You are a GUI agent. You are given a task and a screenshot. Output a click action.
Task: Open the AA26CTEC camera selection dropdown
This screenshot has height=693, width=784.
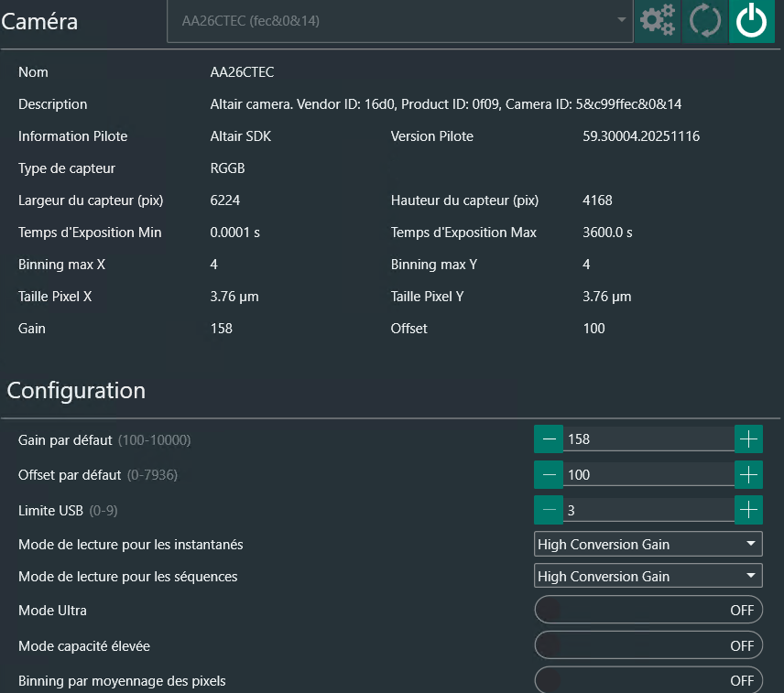pos(399,20)
